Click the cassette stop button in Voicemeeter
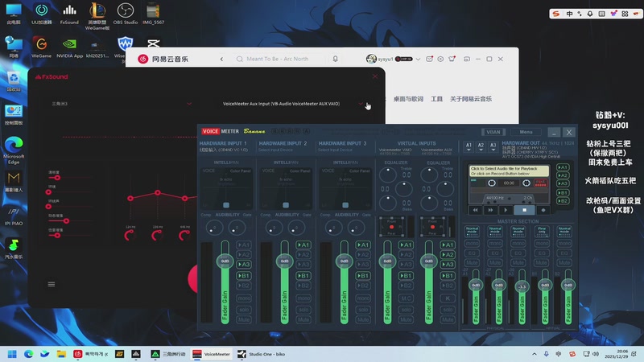Viewport: 644px width, 362px height. point(525,210)
